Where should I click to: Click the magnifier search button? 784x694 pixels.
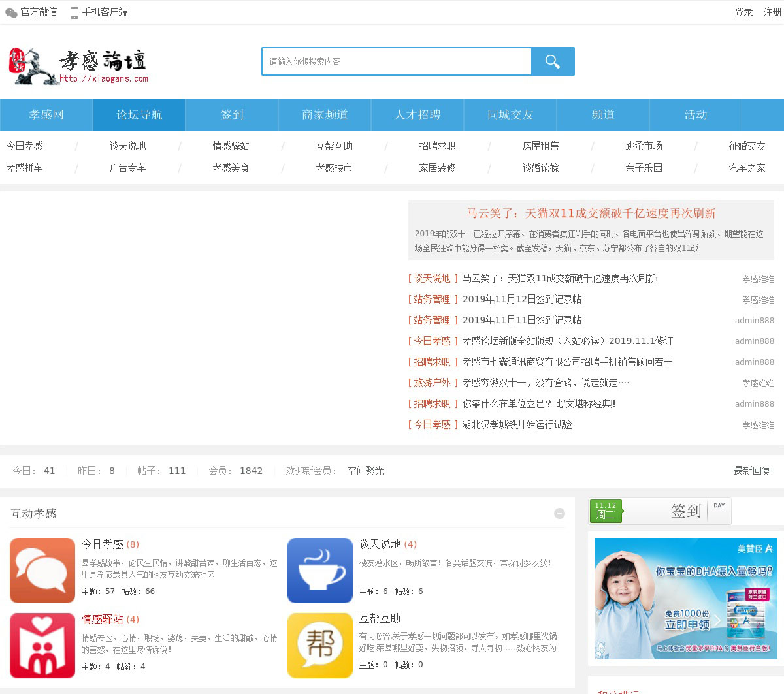pyautogui.click(x=552, y=61)
